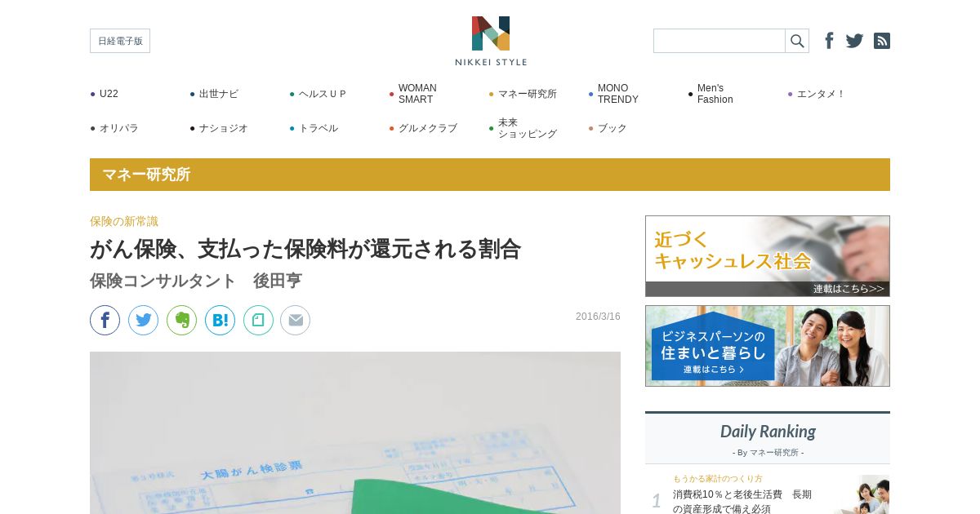Image resolution: width=980 pixels, height=514 pixels.
Task: Open the Facebook icon in header
Action: (829, 41)
